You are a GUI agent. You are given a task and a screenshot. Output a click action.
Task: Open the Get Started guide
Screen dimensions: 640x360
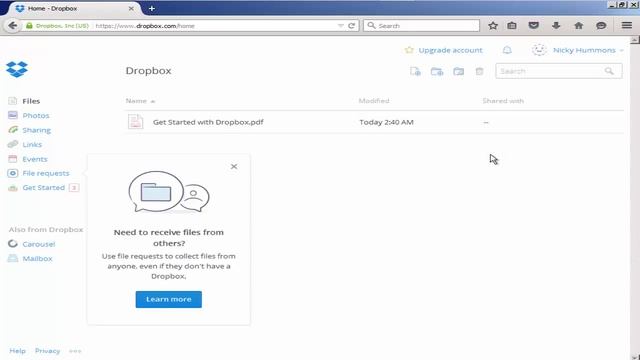[x=44, y=188]
